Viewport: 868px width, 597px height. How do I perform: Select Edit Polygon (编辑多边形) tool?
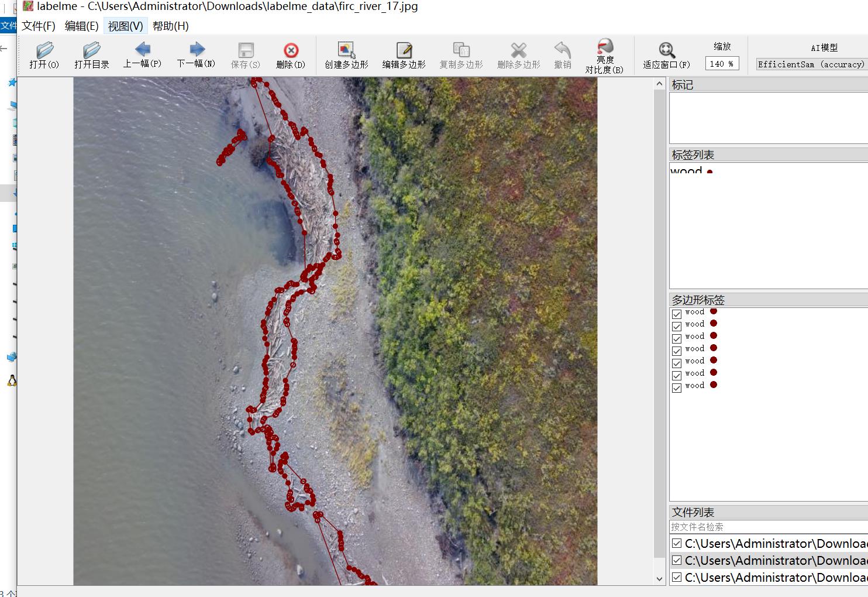[404, 51]
